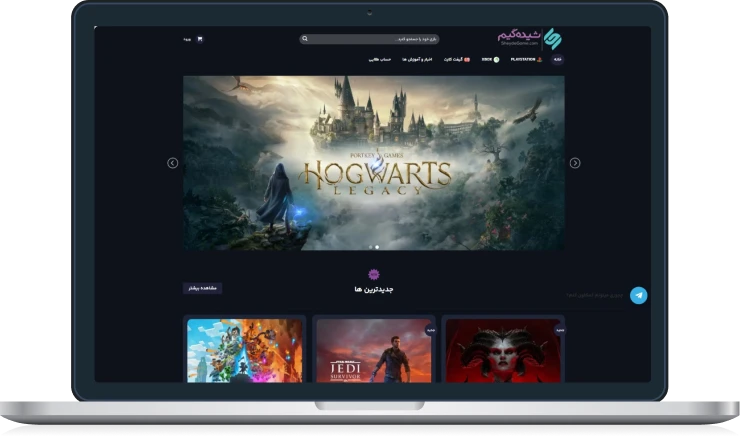741x437 pixels.
Task: Click the مشاهده بیشتر view more button
Action: (x=201, y=288)
